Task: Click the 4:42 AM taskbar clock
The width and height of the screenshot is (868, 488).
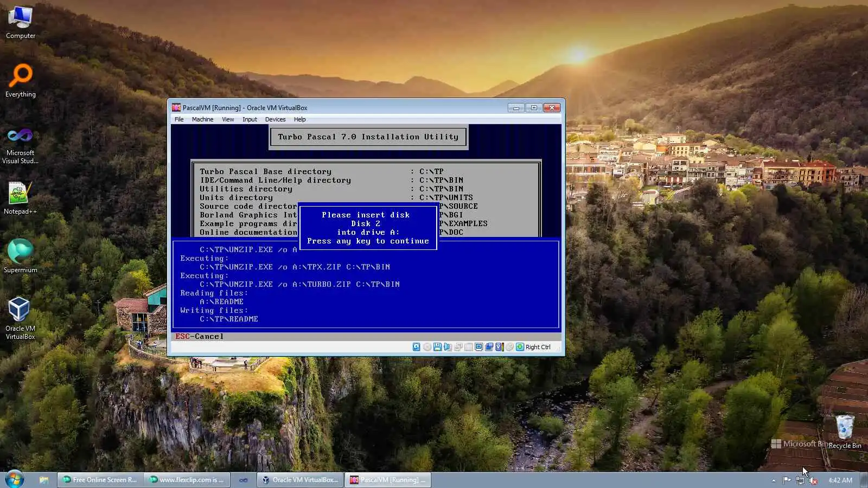Action: (x=840, y=480)
